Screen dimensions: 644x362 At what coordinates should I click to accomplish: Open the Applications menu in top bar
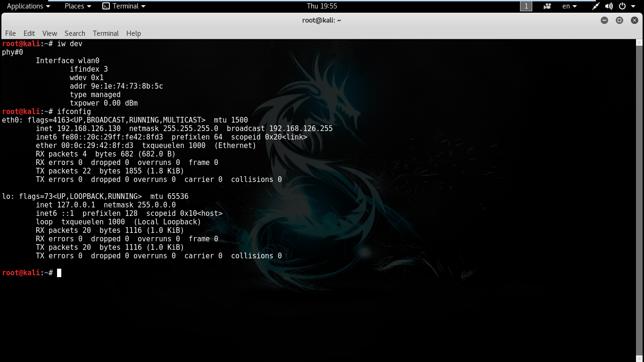pos(28,6)
